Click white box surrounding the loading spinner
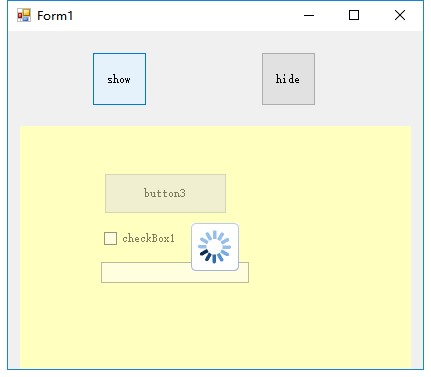Screen dimensions: 431x377 (x=215, y=247)
